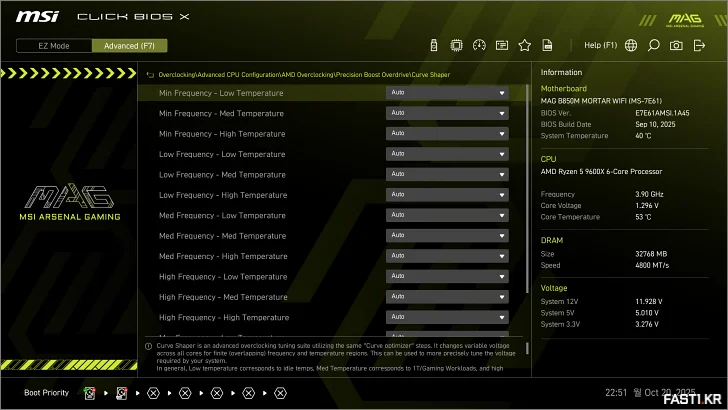Click the back arrow before breadcrumb path

point(150,75)
